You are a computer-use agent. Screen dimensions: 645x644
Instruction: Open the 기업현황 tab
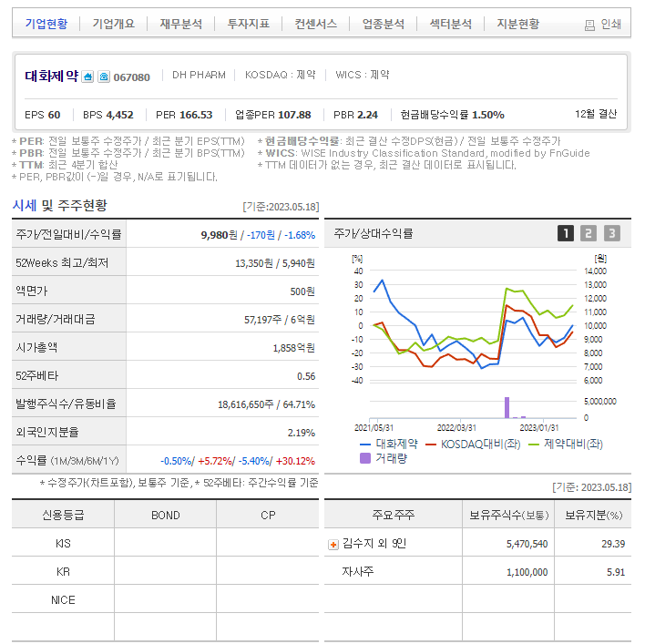46,24
